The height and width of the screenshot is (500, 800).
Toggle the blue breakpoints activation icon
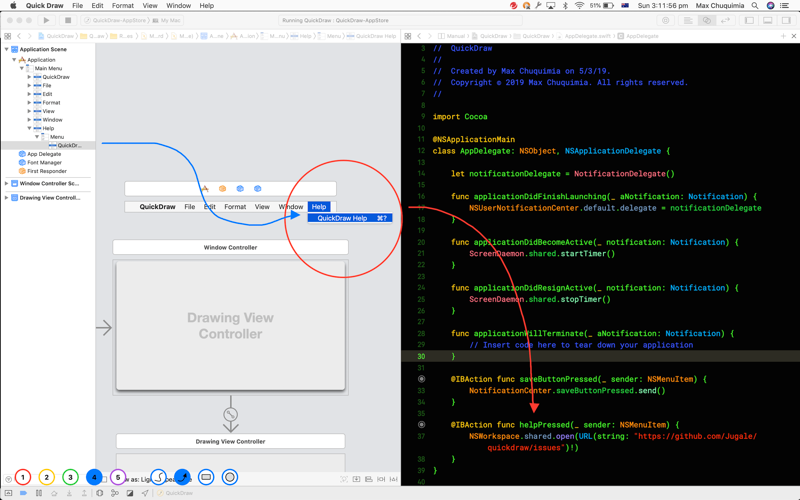tap(23, 493)
